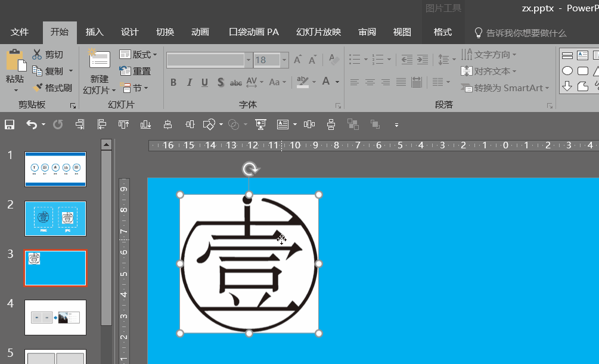Toggle Italic formatting
This screenshot has height=364, width=599.
pos(189,82)
